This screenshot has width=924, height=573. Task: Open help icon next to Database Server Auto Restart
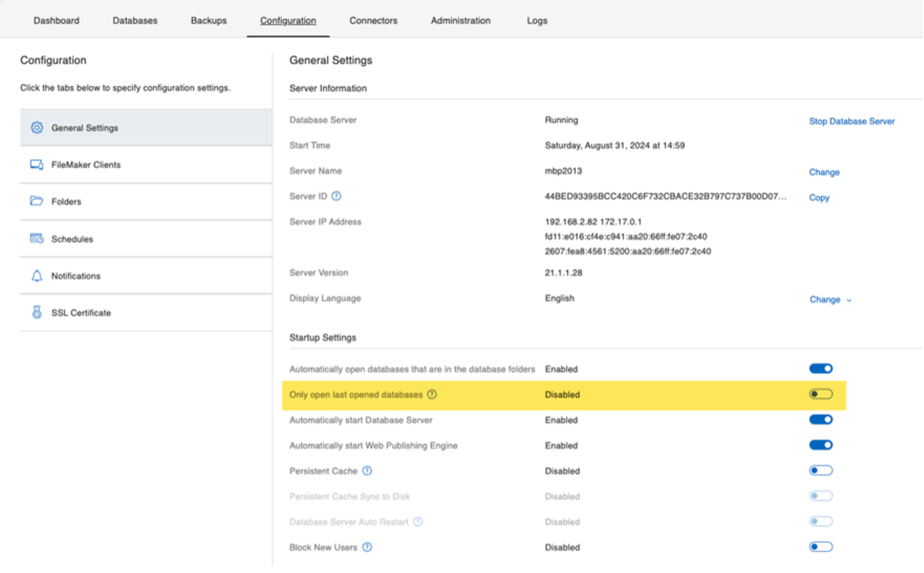pyautogui.click(x=418, y=522)
